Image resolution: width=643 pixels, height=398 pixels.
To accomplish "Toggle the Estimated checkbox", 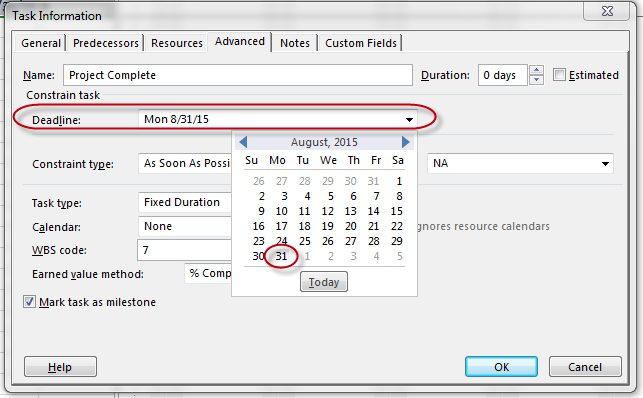I will tap(559, 75).
